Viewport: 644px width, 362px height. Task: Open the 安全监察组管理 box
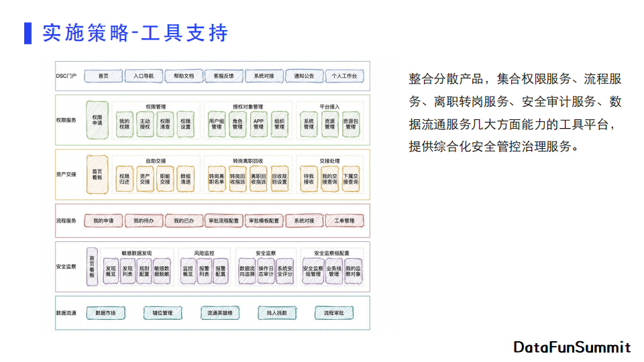click(x=313, y=271)
